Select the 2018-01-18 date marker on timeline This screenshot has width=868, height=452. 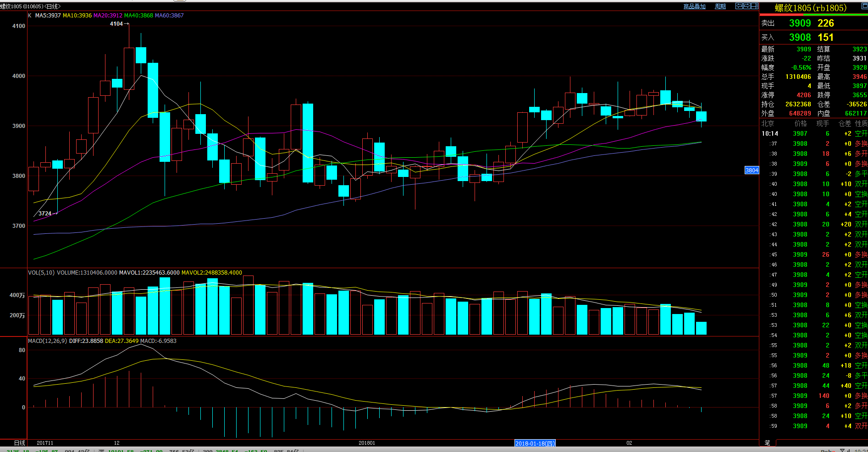pyautogui.click(x=535, y=443)
